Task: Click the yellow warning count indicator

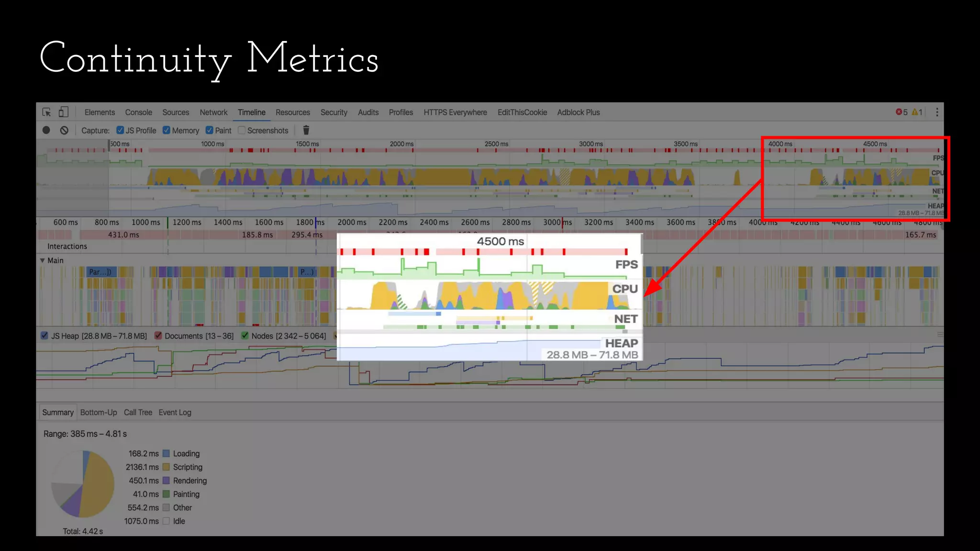Action: point(917,112)
